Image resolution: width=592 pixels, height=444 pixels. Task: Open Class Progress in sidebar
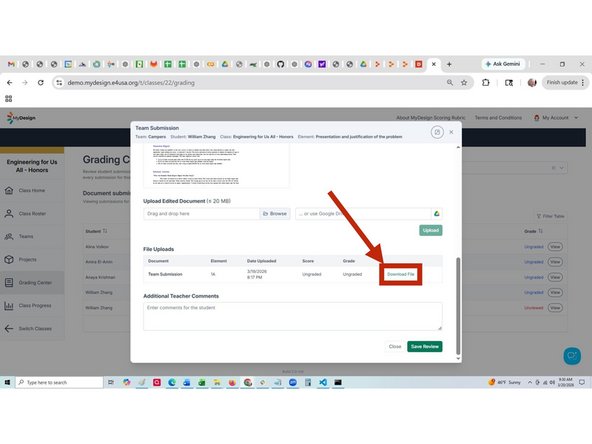tap(32, 305)
